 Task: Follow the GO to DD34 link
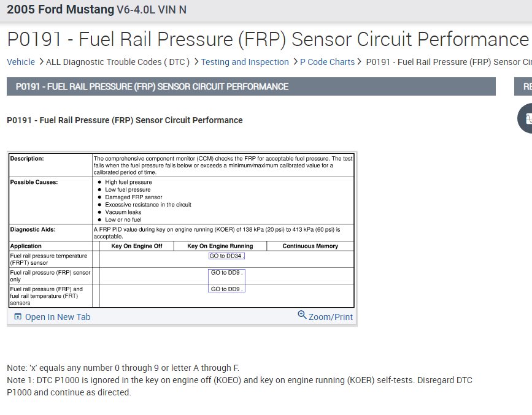click(226, 256)
